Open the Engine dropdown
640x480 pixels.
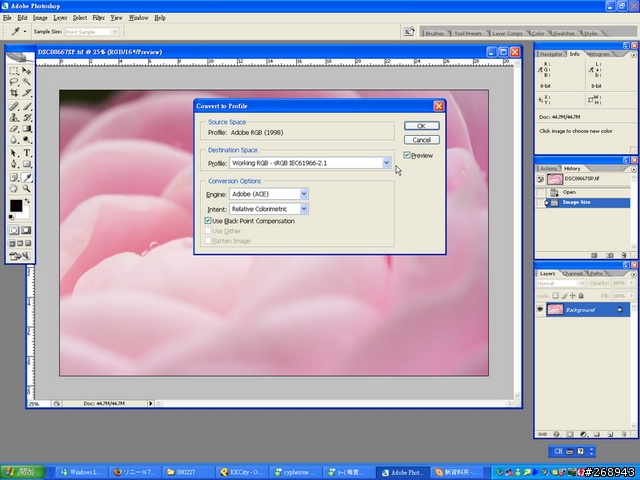tap(304, 194)
